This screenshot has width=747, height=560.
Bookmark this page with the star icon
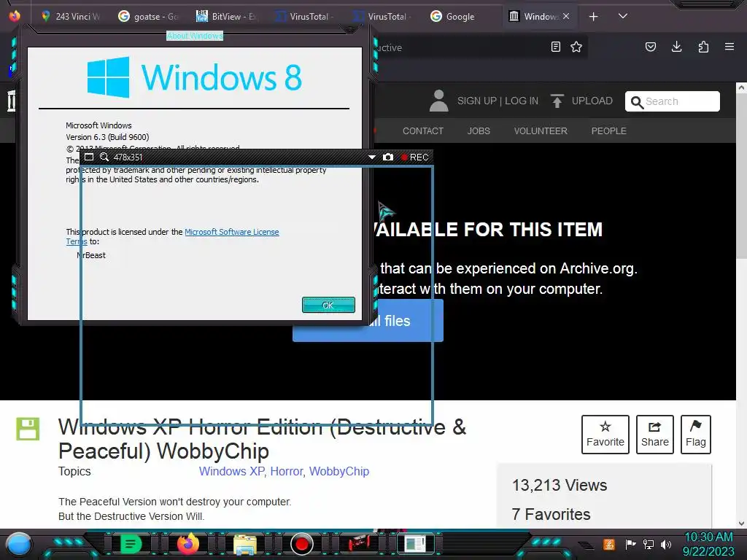pyautogui.click(x=576, y=47)
